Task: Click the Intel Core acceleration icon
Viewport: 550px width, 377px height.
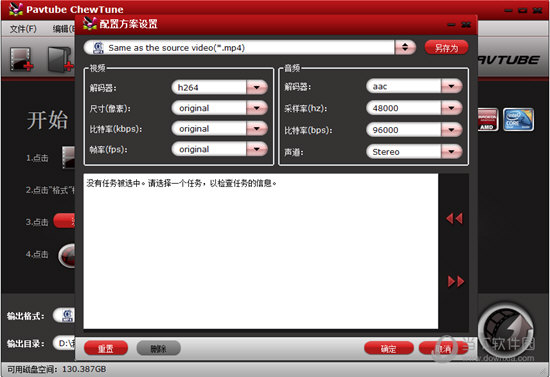Action: [x=518, y=120]
